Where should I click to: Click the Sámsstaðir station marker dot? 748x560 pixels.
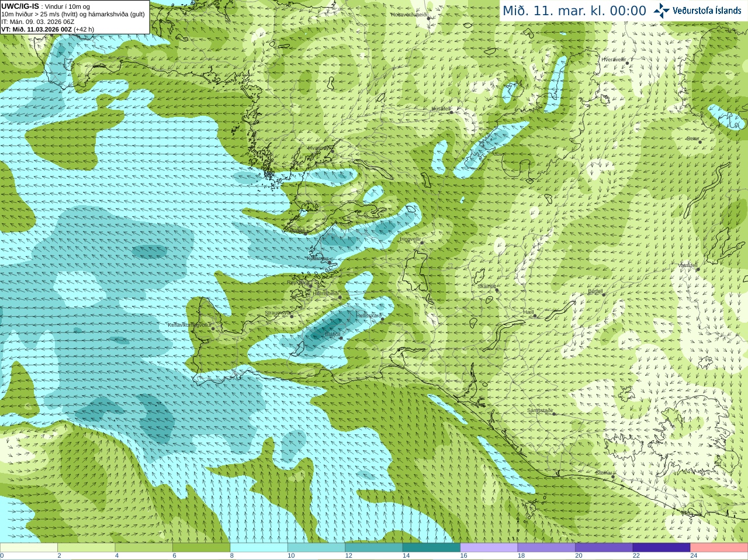pyautogui.click(x=554, y=414)
